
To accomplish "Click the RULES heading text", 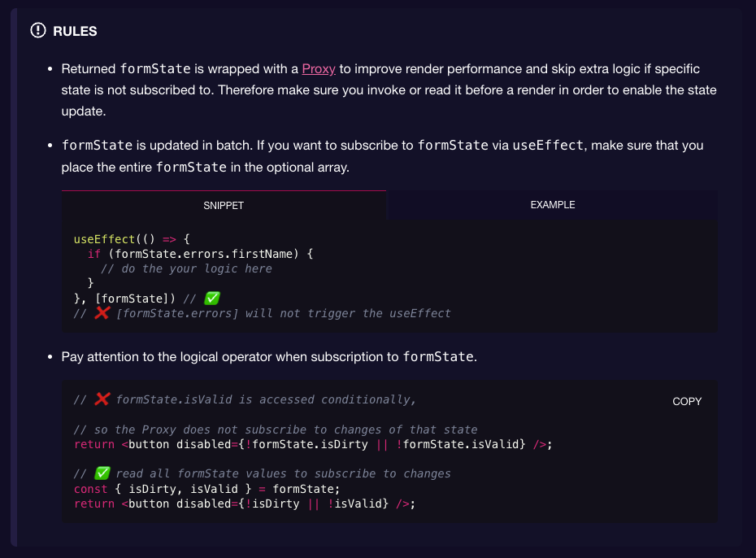I will tap(75, 31).
